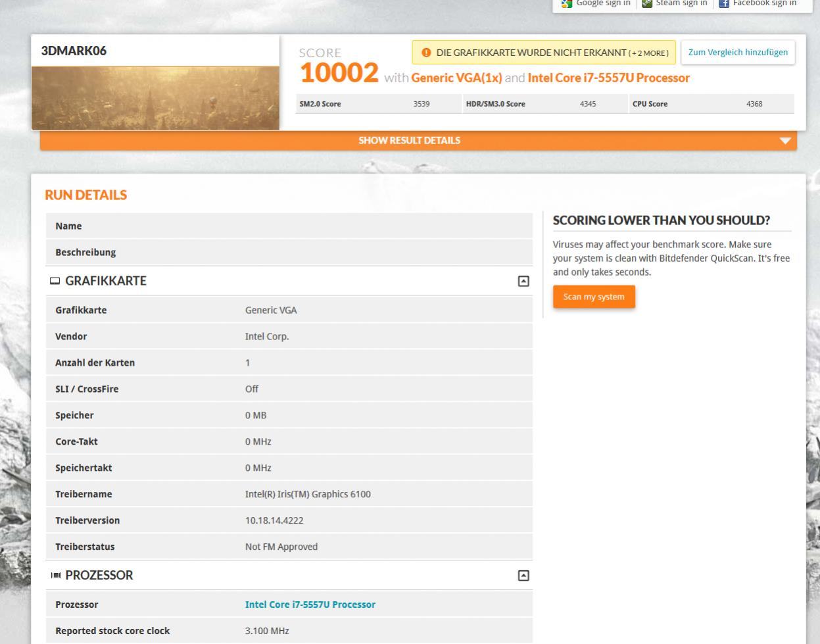Select the 3.100 MHz stock clock value
The height and width of the screenshot is (644, 820).
point(267,631)
